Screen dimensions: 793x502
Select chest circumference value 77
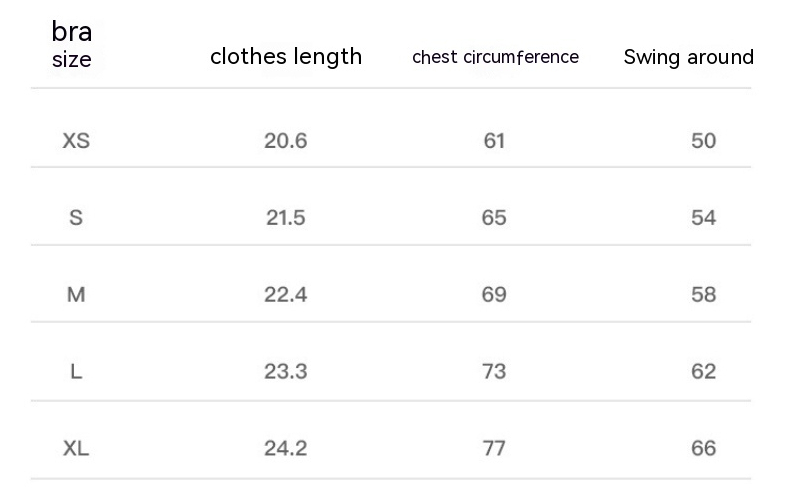point(494,448)
